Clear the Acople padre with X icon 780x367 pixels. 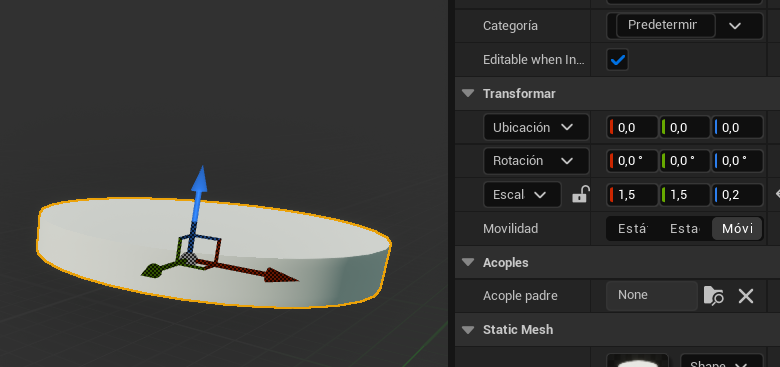click(x=746, y=296)
